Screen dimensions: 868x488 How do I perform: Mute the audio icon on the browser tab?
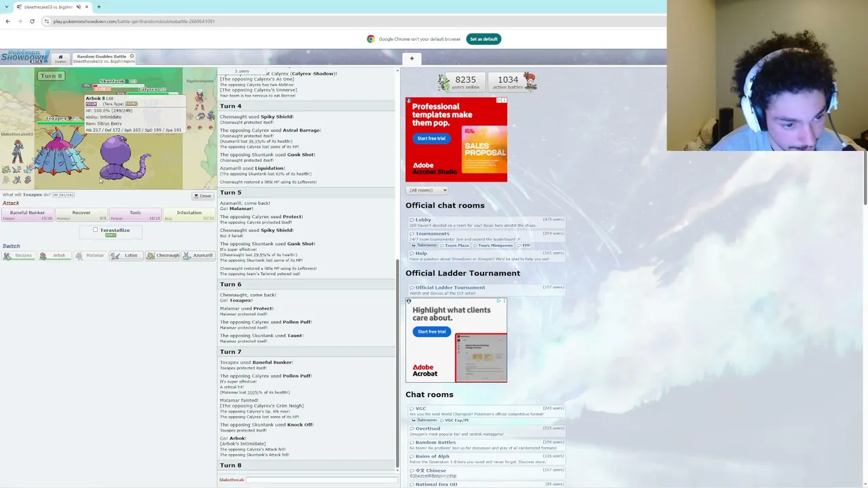(79, 7)
